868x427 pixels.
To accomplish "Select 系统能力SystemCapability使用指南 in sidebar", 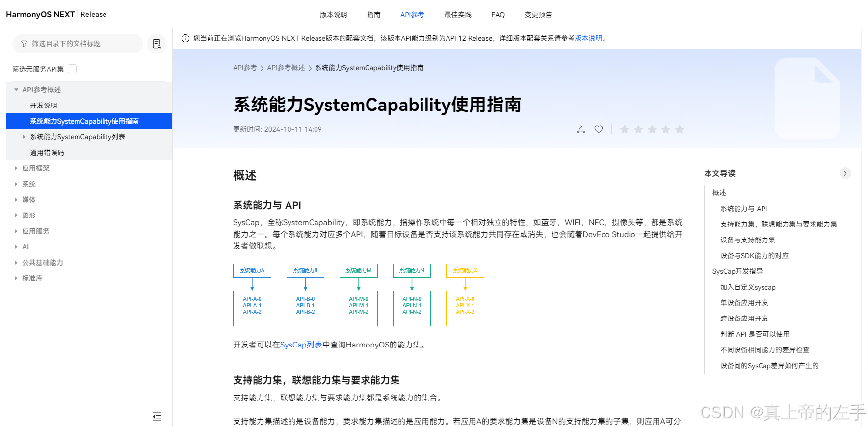I will tap(89, 121).
